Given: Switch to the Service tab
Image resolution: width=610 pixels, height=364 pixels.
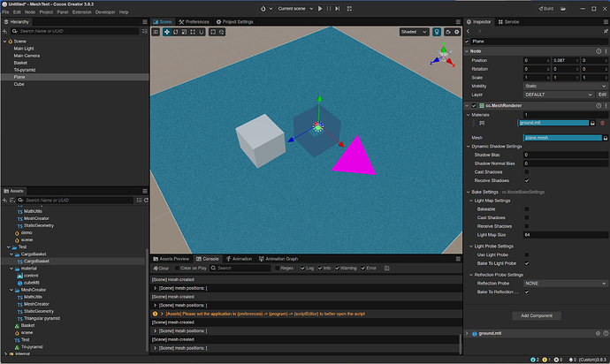Looking at the screenshot, I should point(509,22).
